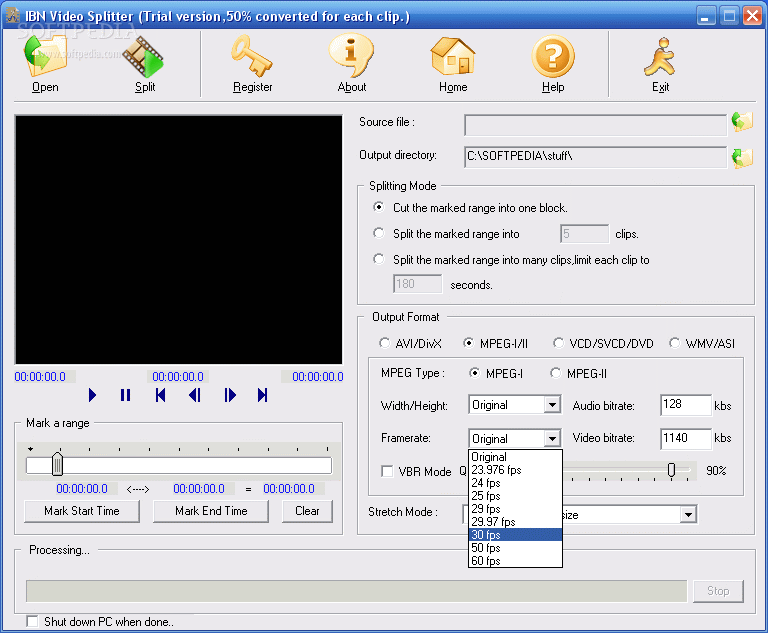
Task: Click the black video preview area
Action: coord(179,240)
